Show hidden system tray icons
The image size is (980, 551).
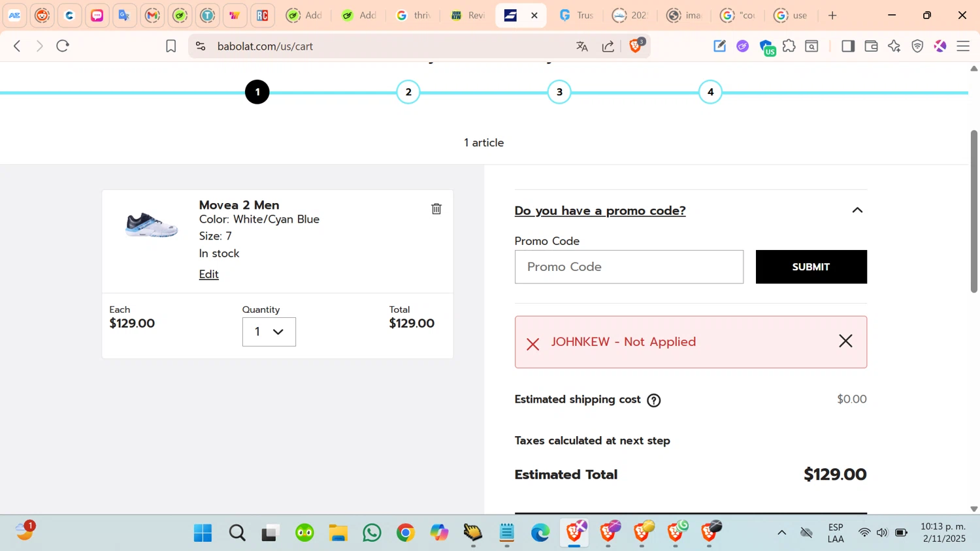781,533
